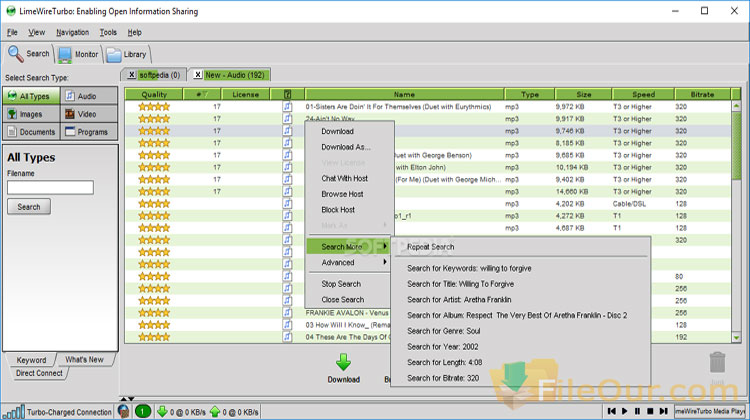Select All Types search type
750x420 pixels.
[32, 96]
